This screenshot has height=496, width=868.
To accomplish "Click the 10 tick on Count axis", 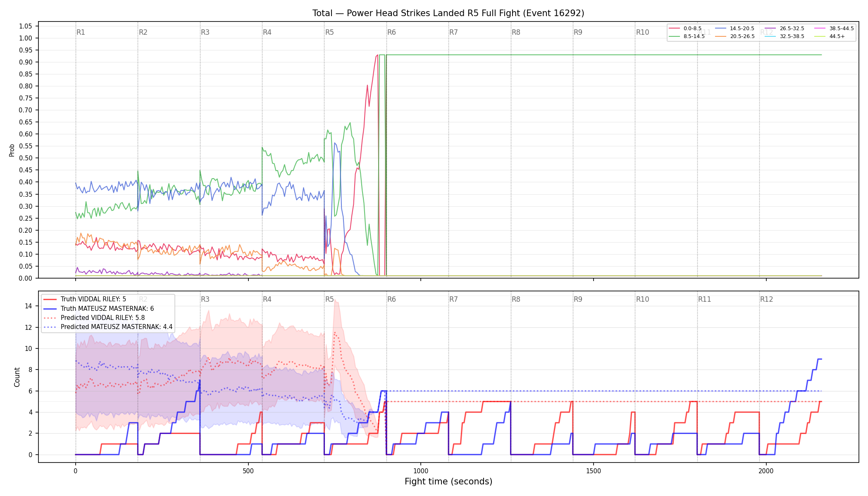I will coord(29,348).
